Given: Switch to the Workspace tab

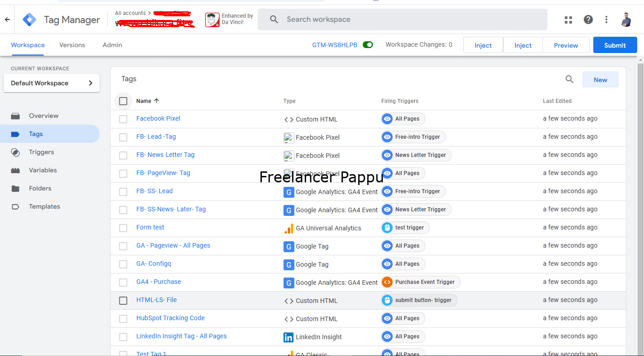Looking at the screenshot, I should pos(28,45).
